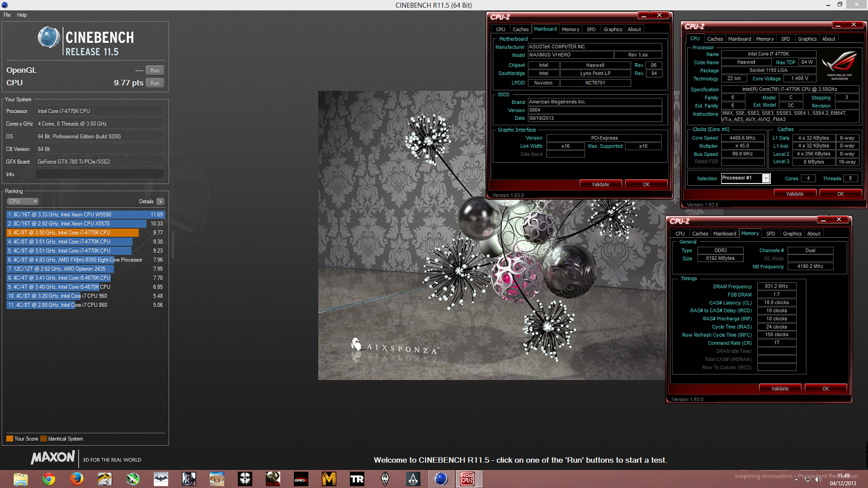Select ranking row AMD FX-8350 Eight-Core
The width and height of the screenshot is (868, 488).
point(85,260)
